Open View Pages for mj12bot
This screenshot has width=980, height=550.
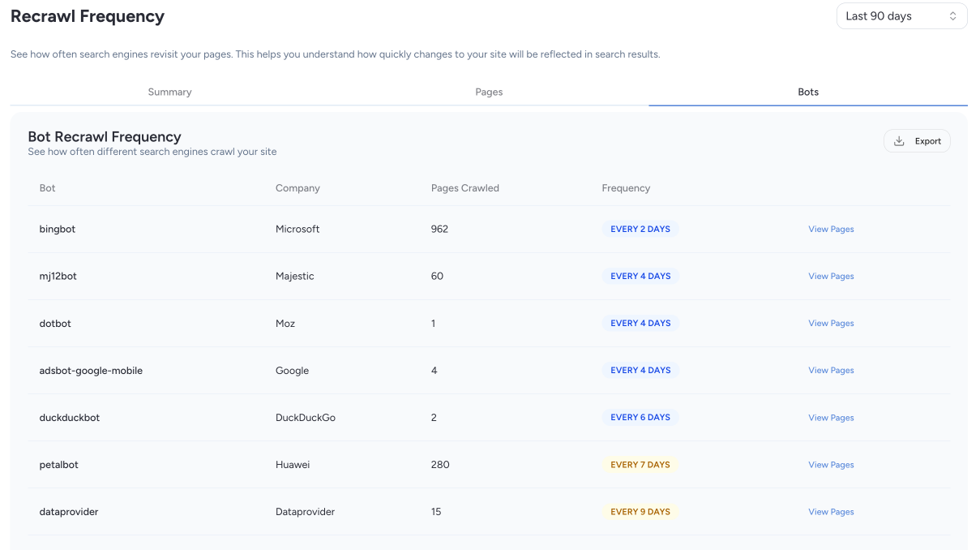[831, 277]
